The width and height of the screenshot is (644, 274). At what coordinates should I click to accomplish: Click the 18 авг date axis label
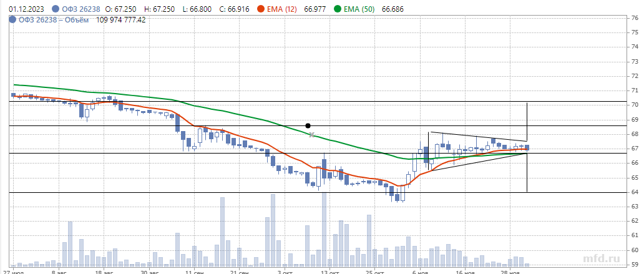(104, 272)
